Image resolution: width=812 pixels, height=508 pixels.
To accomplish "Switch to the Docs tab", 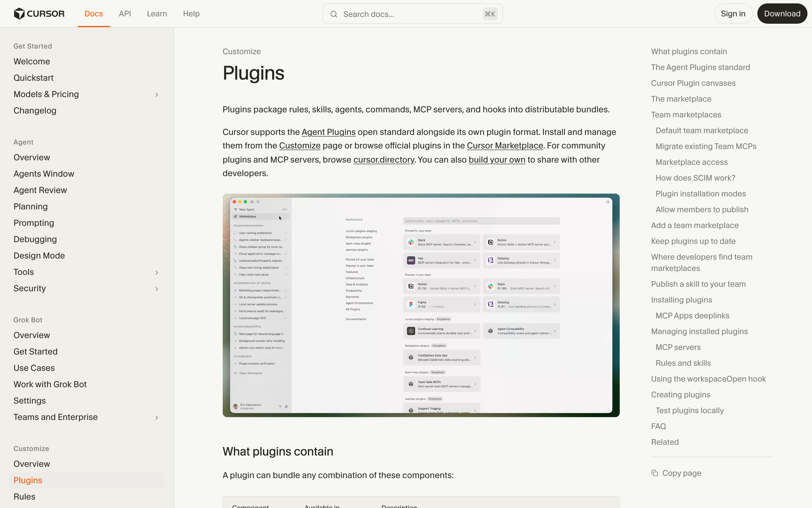I will point(94,14).
